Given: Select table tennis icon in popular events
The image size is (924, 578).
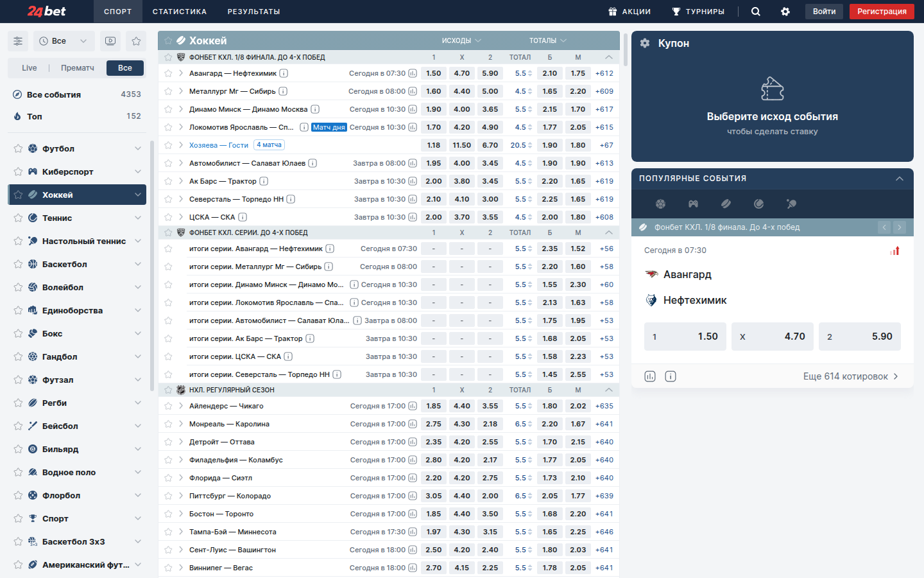Looking at the screenshot, I should tap(791, 204).
